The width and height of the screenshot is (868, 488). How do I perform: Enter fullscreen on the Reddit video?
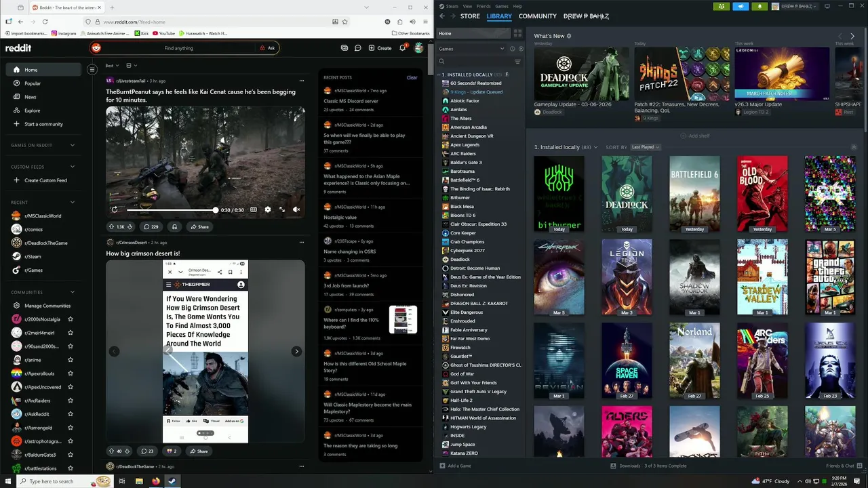tap(282, 210)
